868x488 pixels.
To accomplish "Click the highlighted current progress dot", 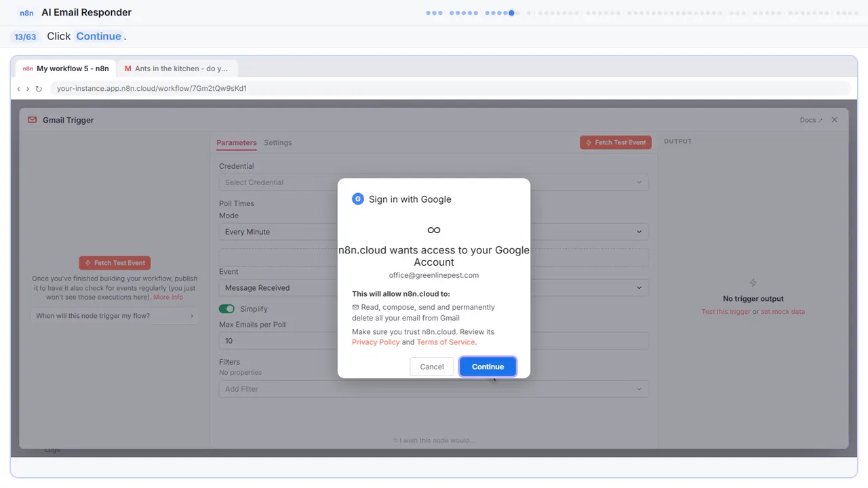I will pyautogui.click(x=511, y=12).
